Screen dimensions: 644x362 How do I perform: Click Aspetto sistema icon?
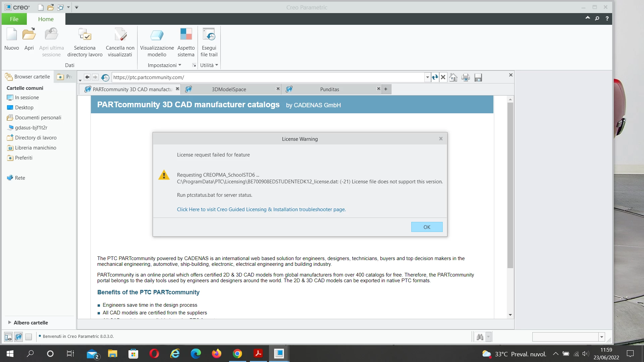pos(186,35)
